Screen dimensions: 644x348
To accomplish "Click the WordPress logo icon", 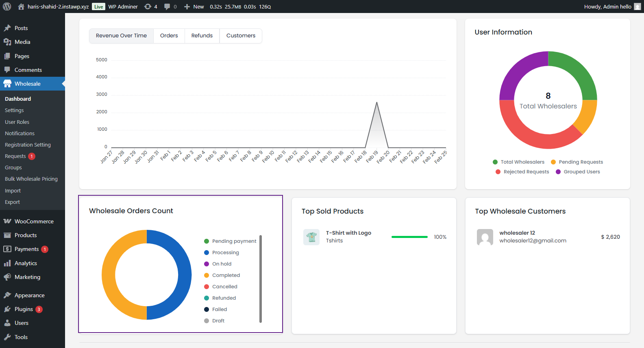I will (x=7, y=6).
